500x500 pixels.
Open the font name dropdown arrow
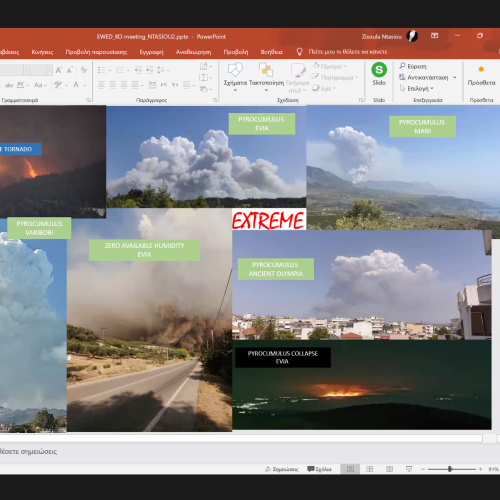(26, 70)
